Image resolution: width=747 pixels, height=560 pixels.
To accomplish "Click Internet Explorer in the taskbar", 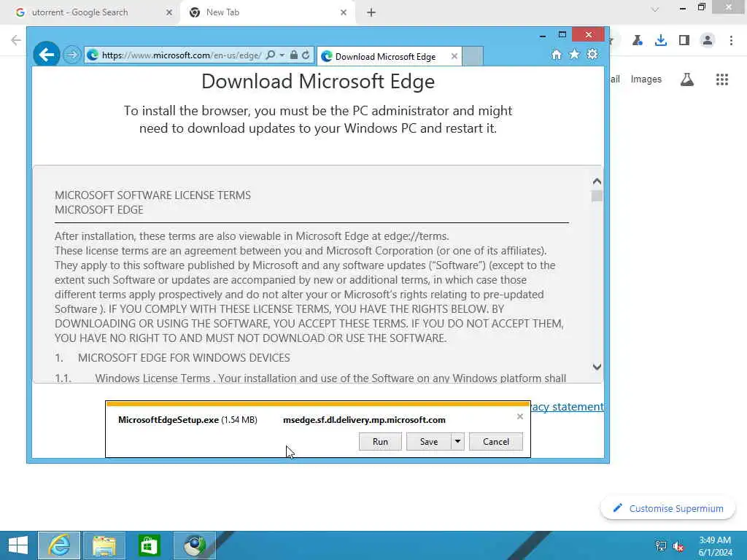I will point(59,545).
